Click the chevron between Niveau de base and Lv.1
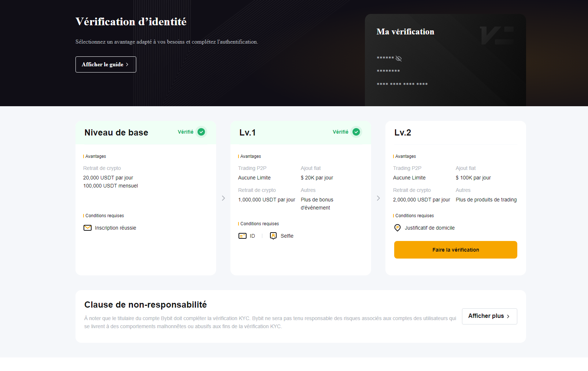The height and width of the screenshot is (371, 588). 223,198
